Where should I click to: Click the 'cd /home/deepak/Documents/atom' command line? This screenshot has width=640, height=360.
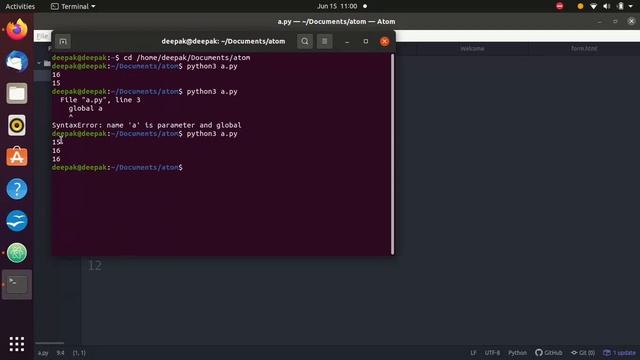click(187, 58)
